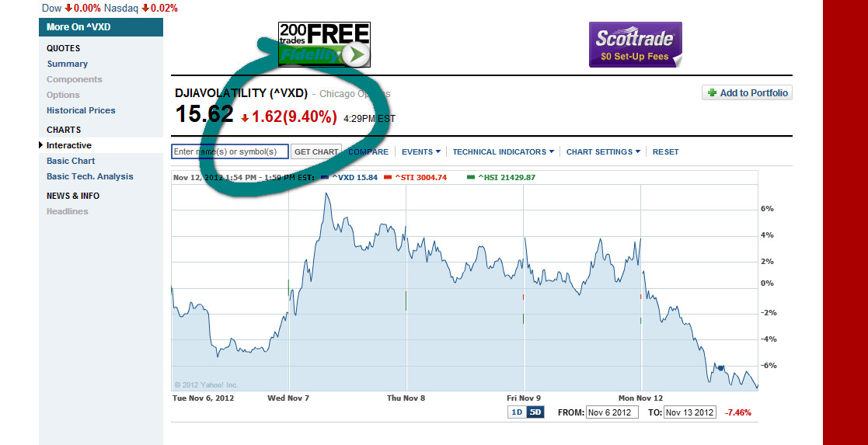Click the chart data point marker near -6%

[720, 368]
